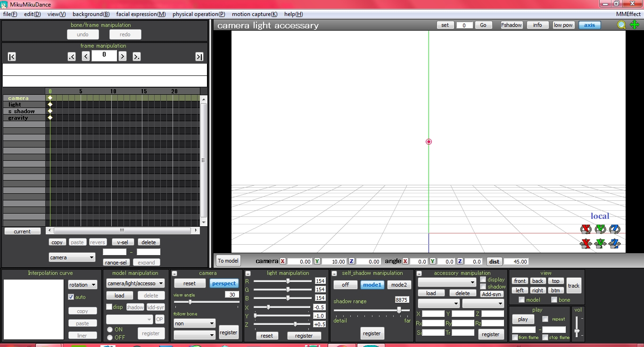
Task: Click the X-axis rotation gizmo icon
Action: 586,229
